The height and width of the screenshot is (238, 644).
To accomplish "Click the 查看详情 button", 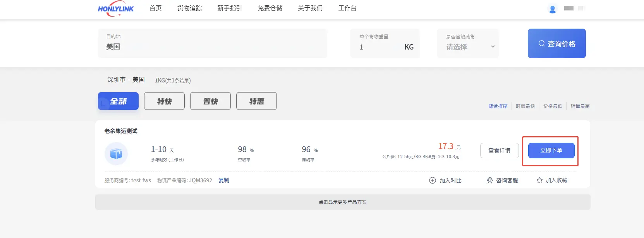I will tap(499, 151).
